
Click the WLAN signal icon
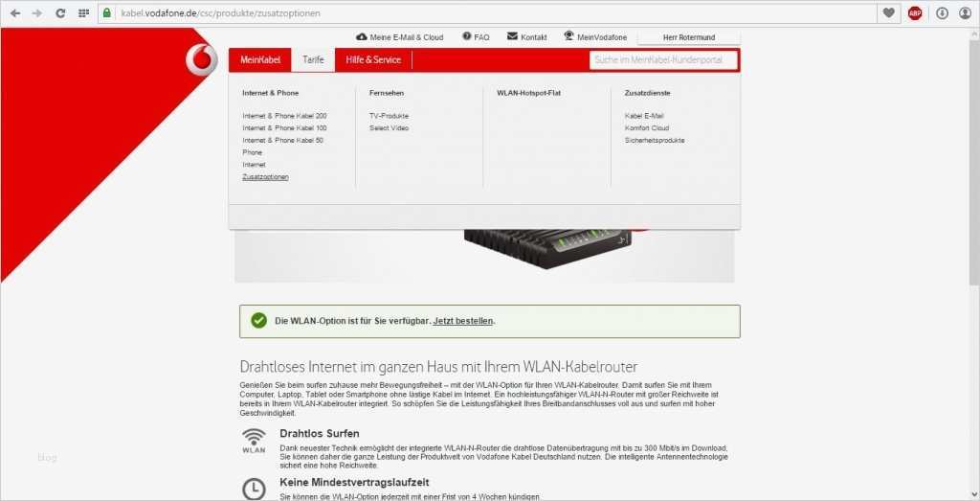click(254, 440)
